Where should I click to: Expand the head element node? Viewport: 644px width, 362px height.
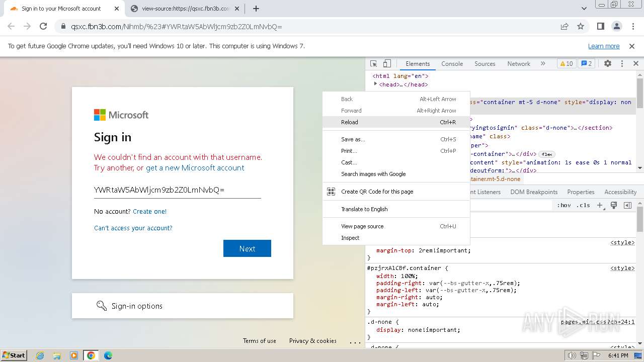tap(375, 84)
